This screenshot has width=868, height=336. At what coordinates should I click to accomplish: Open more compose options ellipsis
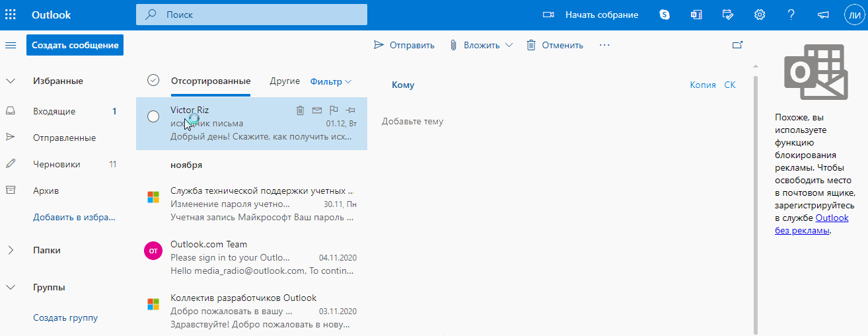(604, 45)
